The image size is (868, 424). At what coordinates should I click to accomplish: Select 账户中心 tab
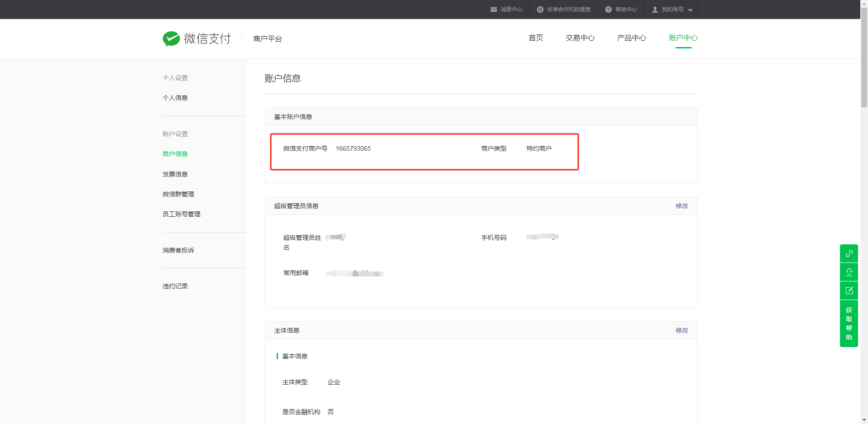pyautogui.click(x=683, y=38)
